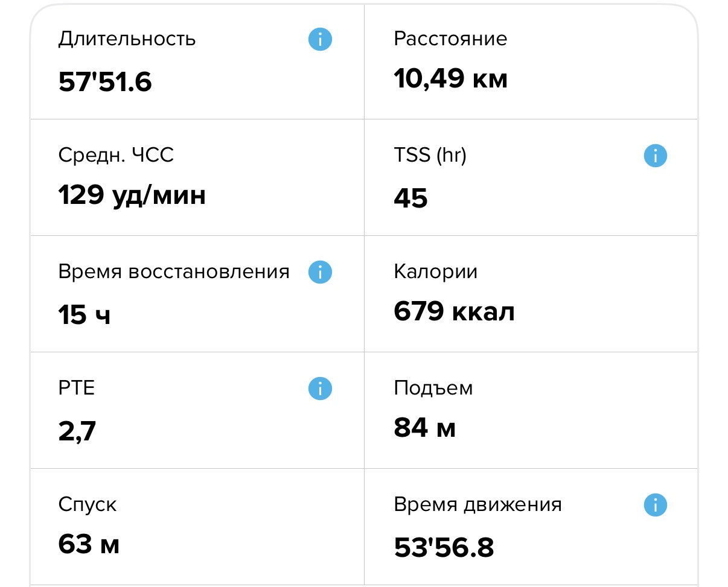Tap info icon beside Время движения
The width and height of the screenshot is (728, 587).
[655, 504]
